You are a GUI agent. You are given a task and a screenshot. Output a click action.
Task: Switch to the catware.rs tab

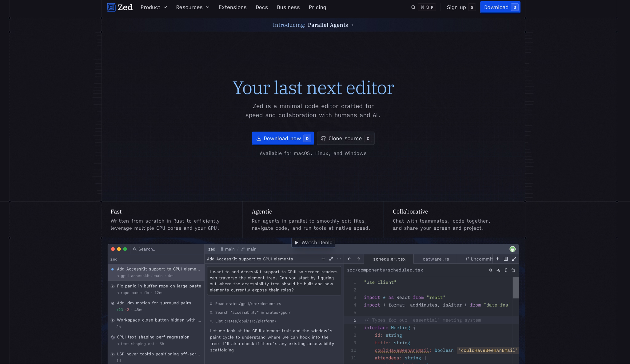coord(436,259)
